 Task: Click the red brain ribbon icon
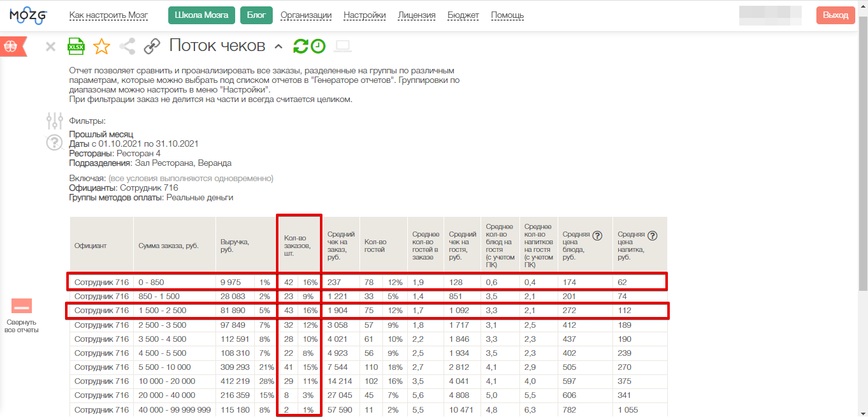tap(11, 46)
